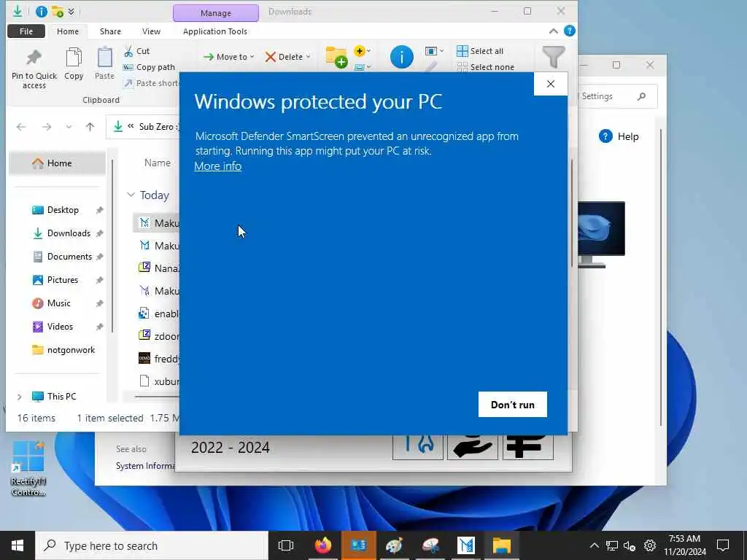Go back with the Back arrow
The width and height of the screenshot is (747, 560).
pyautogui.click(x=21, y=127)
